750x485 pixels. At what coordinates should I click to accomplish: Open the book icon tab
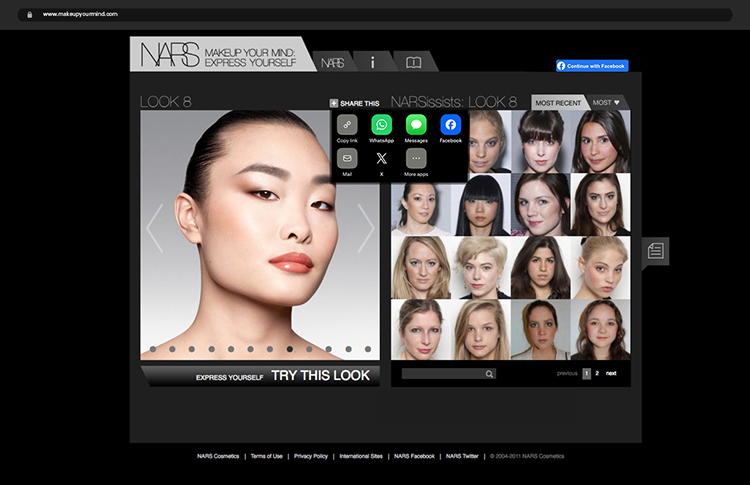tap(413, 62)
